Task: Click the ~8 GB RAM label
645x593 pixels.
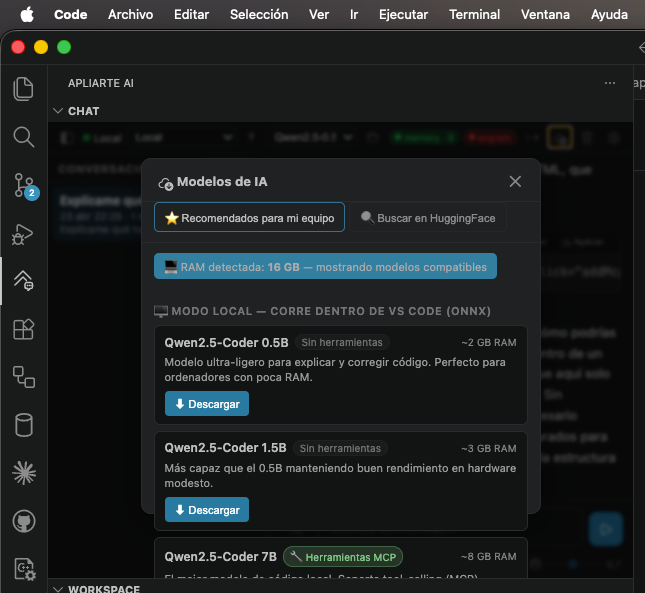Action: coord(488,556)
